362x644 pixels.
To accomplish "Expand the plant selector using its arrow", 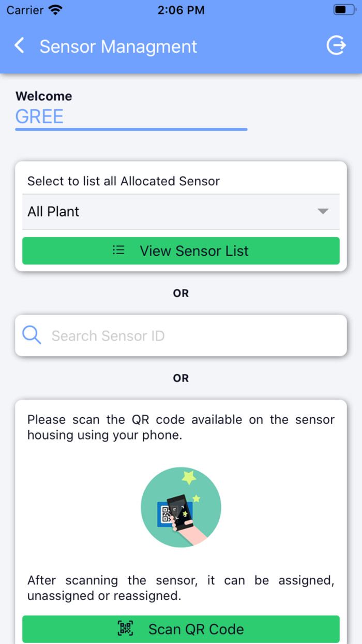I will [x=323, y=211].
